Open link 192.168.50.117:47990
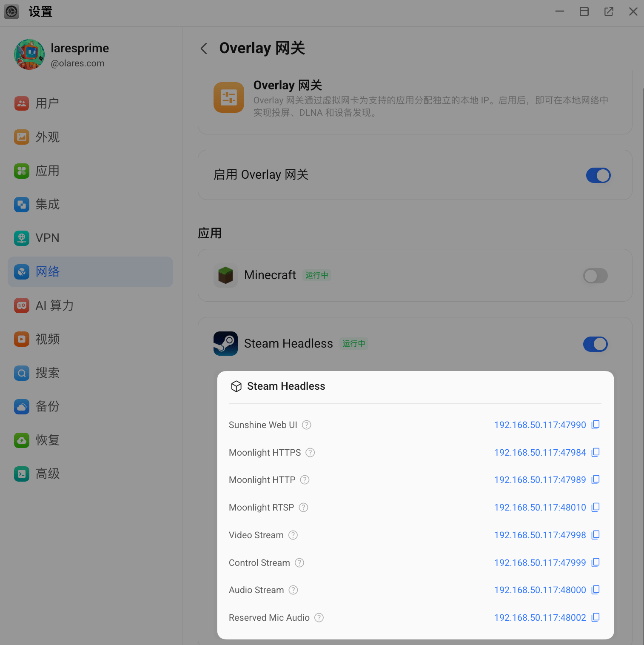Image resolution: width=644 pixels, height=645 pixels. [540, 425]
